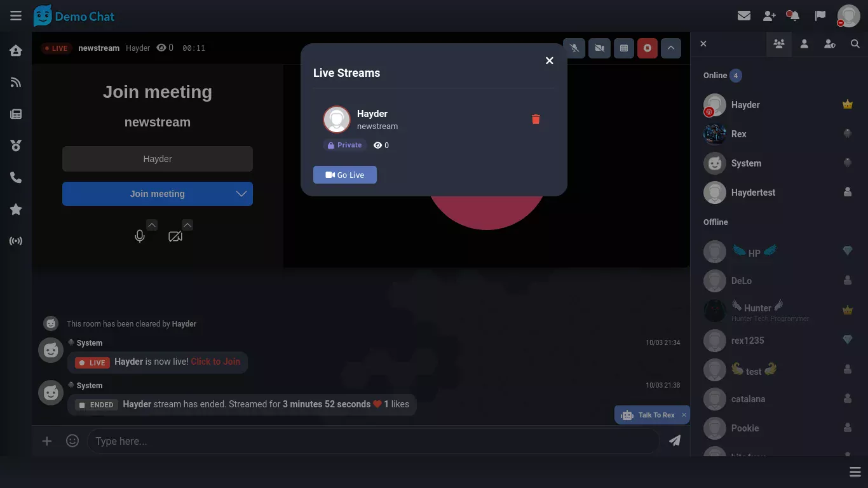868x488 pixels.
Task: Delete Hayder's stream with the trash icon
Action: (x=536, y=119)
